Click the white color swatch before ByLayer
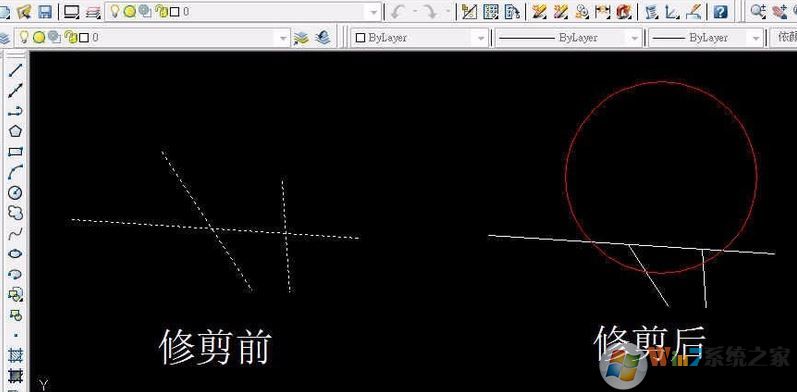The height and width of the screenshot is (392, 797). [x=361, y=38]
